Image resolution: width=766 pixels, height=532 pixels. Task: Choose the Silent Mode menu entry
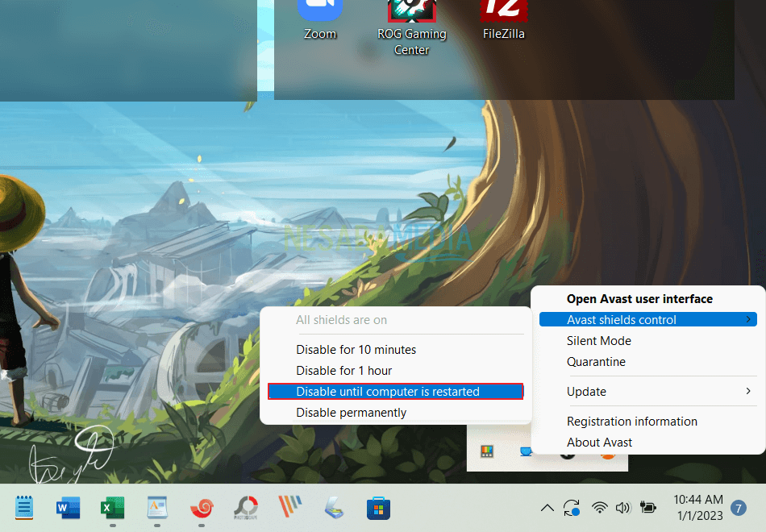point(599,341)
